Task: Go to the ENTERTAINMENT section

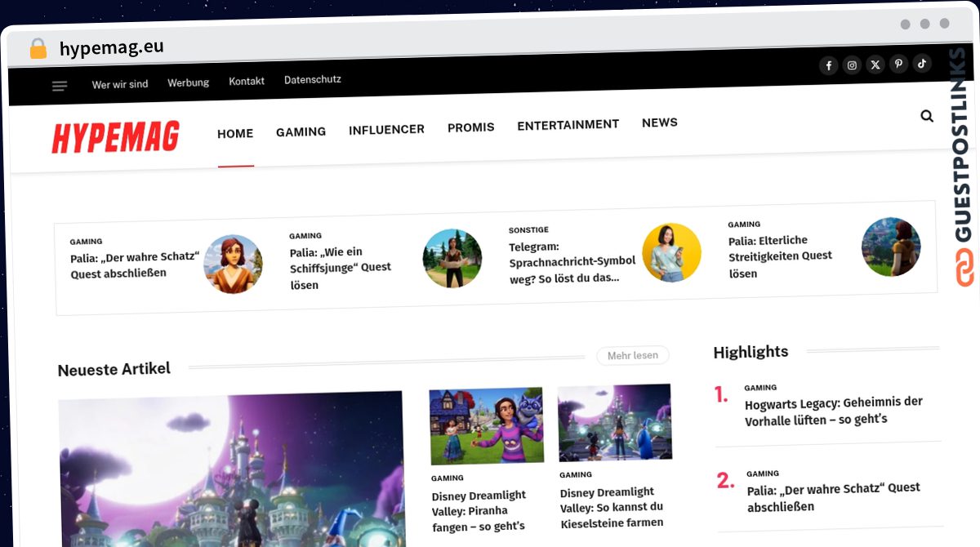Action: (568, 125)
